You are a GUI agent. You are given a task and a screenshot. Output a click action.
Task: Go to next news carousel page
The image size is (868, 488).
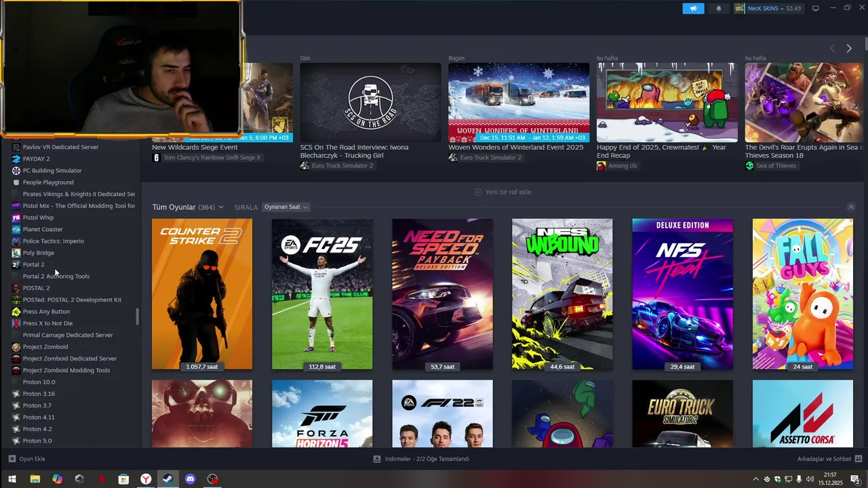pos(849,48)
